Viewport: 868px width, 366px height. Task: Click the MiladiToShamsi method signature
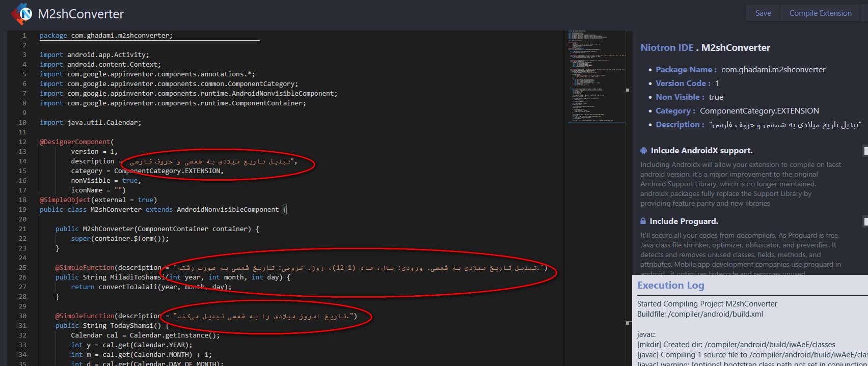pyautogui.click(x=173, y=277)
